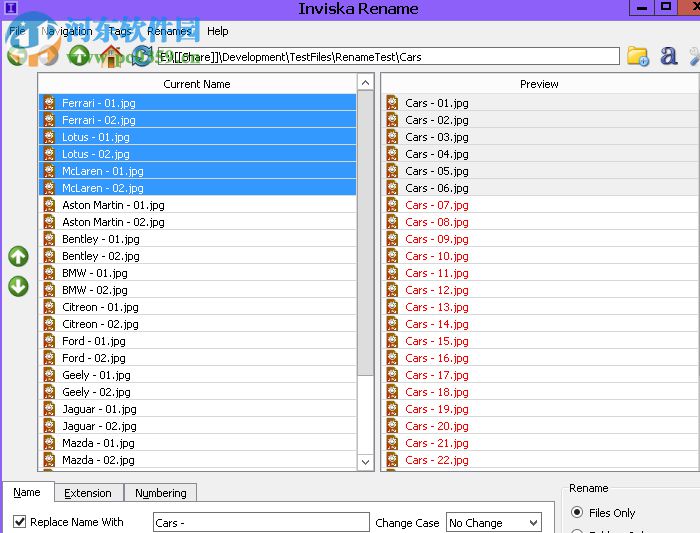Select file Bentley - 01.jpg
The image size is (700, 533).
pos(197,239)
